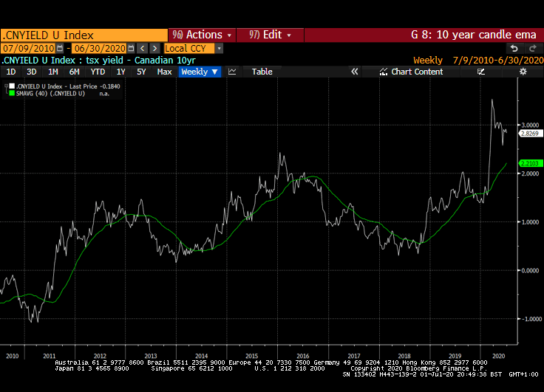The height and width of the screenshot is (392, 544).
Task: Go to previous date range arrow
Action: tap(142, 48)
